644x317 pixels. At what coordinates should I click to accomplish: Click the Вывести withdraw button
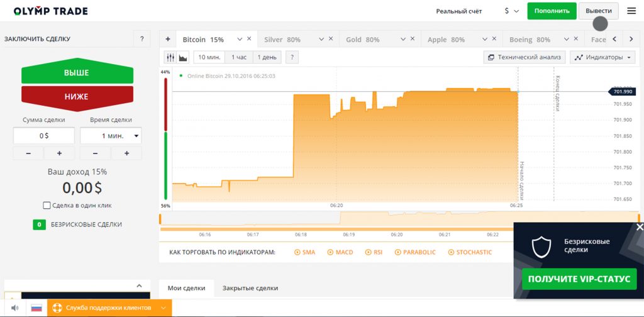(x=598, y=11)
